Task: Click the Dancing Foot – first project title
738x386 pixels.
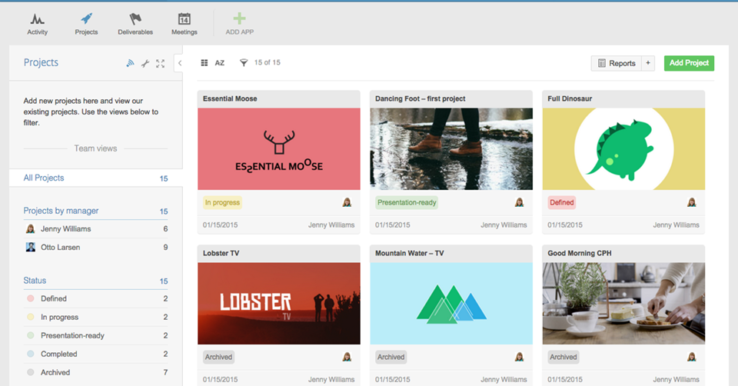Action: tap(420, 98)
